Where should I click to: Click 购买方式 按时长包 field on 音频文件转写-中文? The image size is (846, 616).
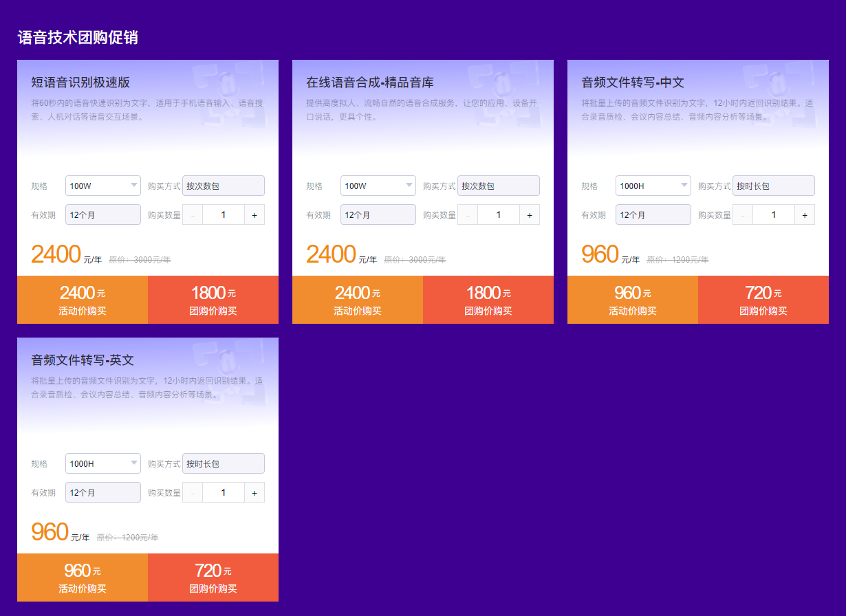774,186
